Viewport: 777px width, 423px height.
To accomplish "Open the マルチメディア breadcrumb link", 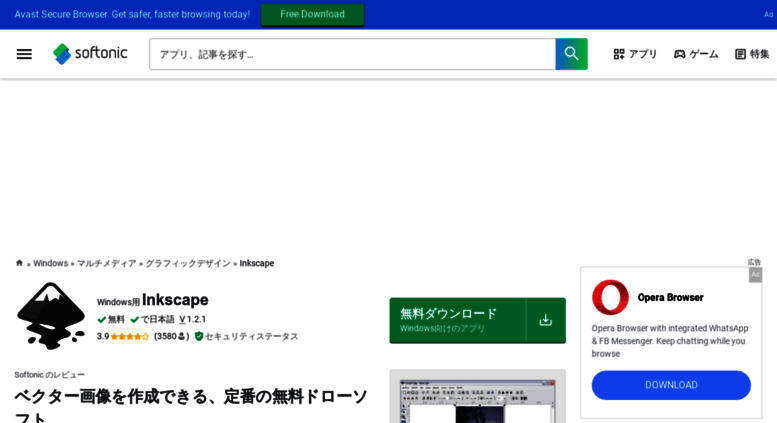I will pos(107,264).
